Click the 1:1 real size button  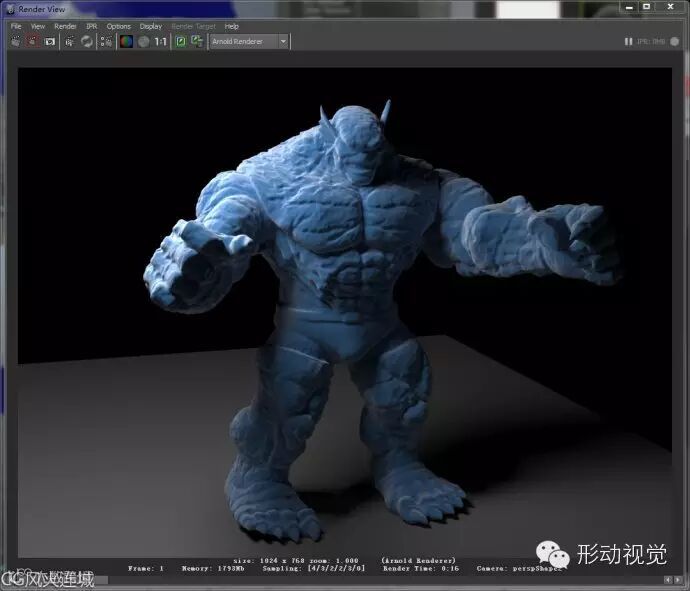pyautogui.click(x=160, y=42)
